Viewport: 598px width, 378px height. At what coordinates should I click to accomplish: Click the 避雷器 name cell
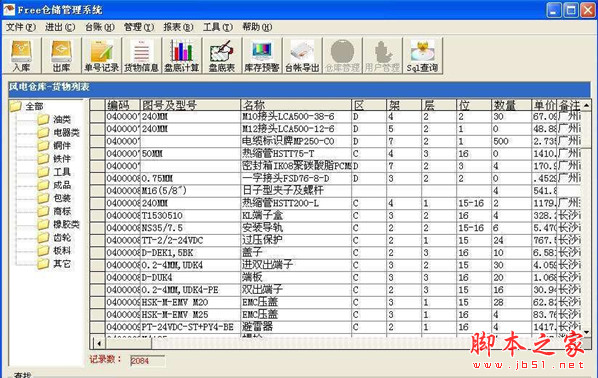pos(296,327)
